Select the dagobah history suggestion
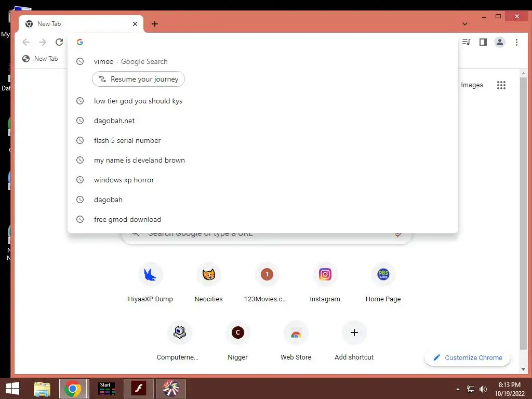 coord(262,199)
